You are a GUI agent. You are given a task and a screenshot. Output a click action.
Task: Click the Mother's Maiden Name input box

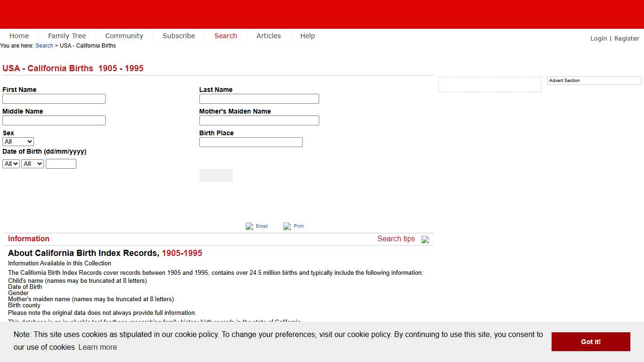[259, 120]
